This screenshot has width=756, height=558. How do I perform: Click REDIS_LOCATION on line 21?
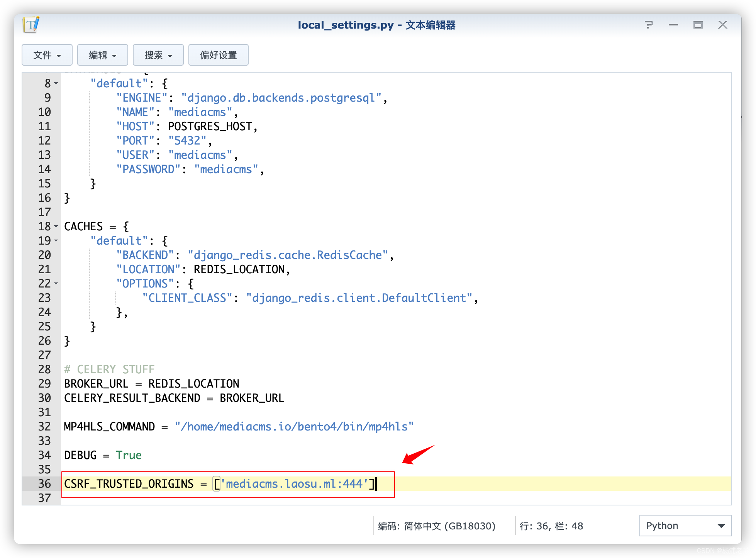[x=239, y=269]
